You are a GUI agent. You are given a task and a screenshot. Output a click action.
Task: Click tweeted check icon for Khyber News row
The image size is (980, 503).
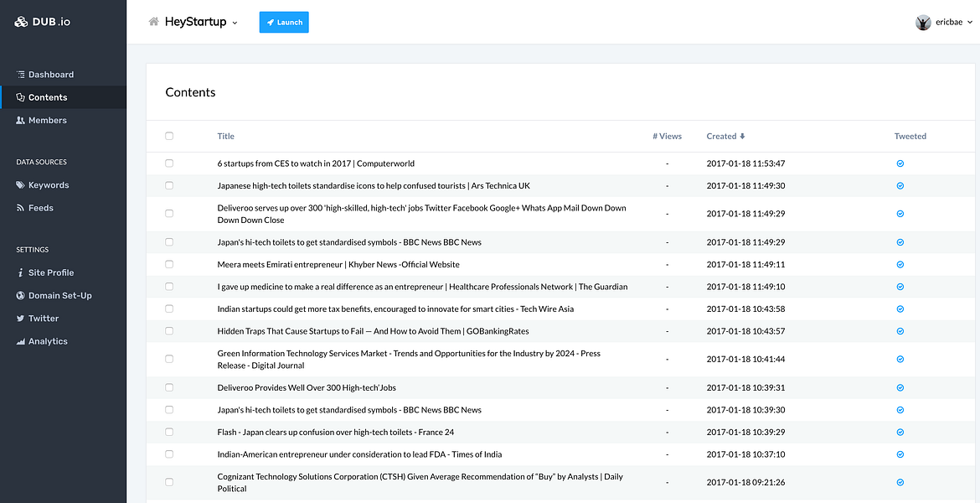[x=900, y=264]
